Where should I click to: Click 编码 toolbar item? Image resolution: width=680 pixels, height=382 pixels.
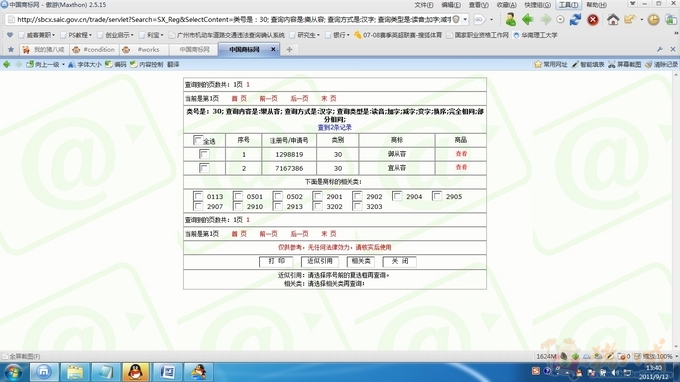[x=116, y=65]
